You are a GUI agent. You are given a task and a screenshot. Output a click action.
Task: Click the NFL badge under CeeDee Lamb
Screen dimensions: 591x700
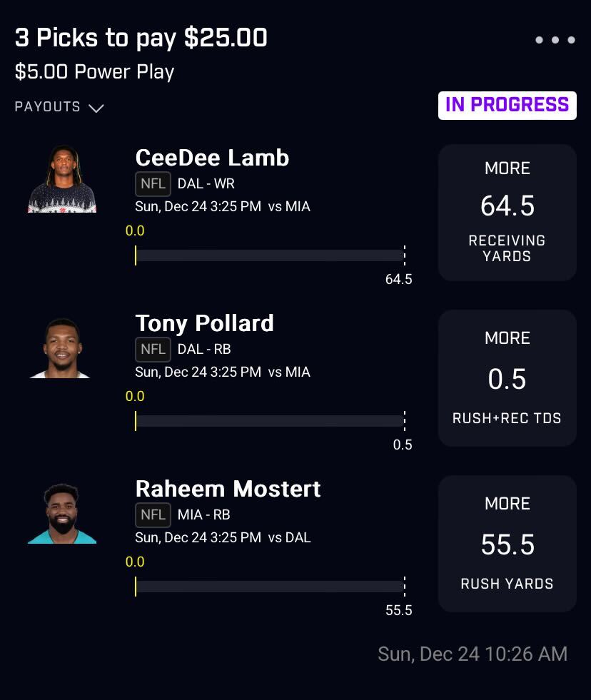click(153, 183)
